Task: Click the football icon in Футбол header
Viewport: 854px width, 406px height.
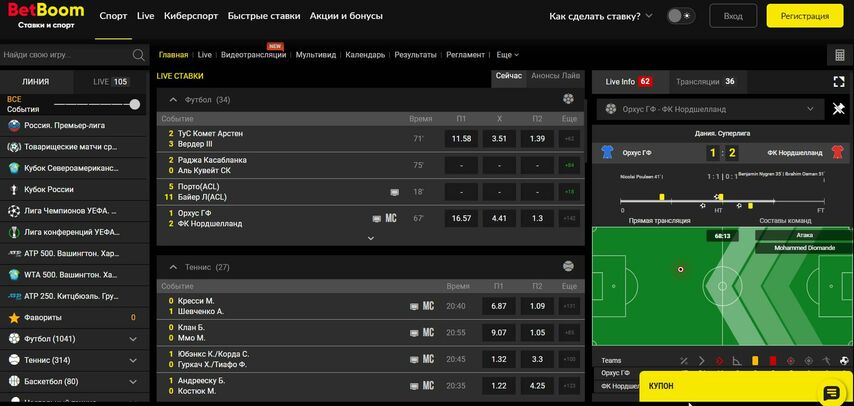Action: tap(569, 99)
